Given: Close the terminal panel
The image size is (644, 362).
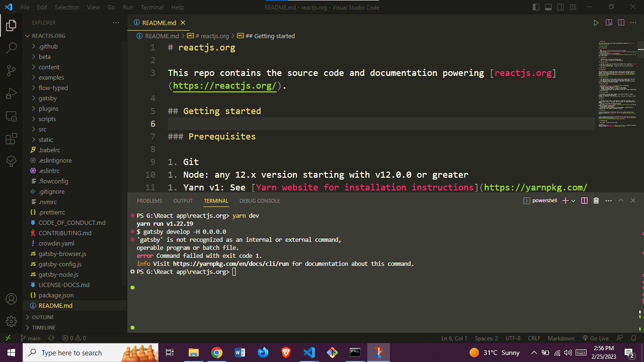Looking at the screenshot, I should 633,201.
